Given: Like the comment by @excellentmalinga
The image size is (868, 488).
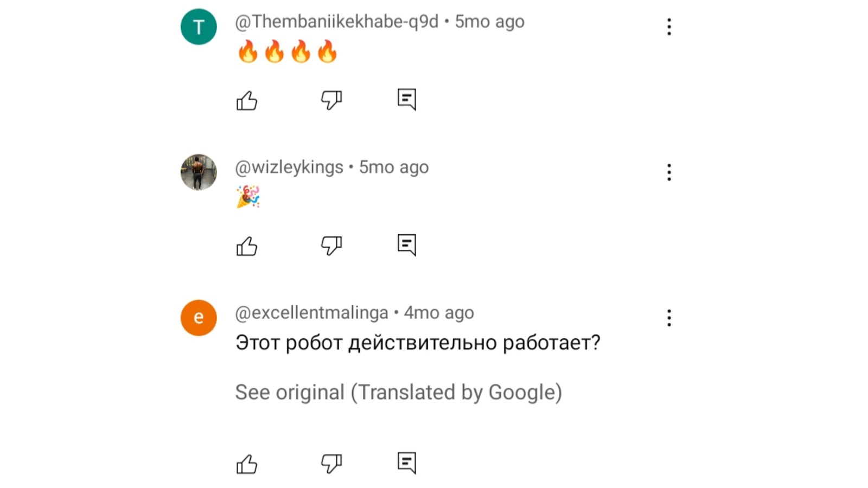Looking at the screenshot, I should [x=247, y=464].
